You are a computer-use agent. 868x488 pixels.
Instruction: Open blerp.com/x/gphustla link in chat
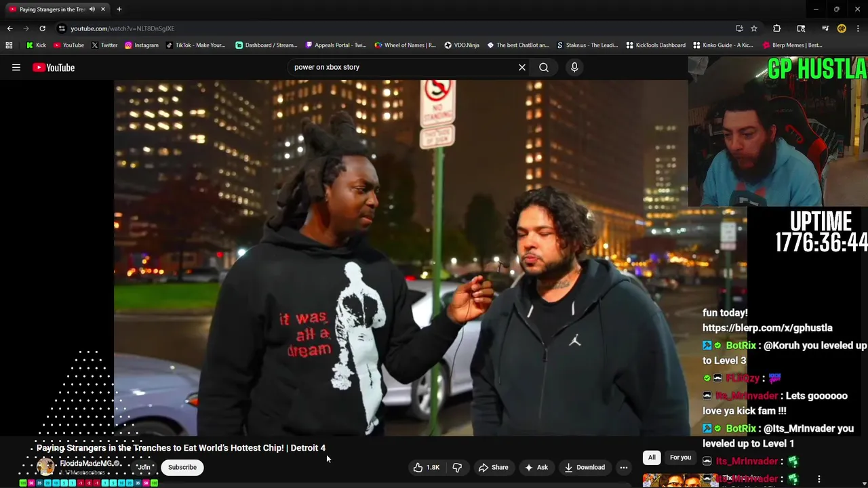pos(768,328)
